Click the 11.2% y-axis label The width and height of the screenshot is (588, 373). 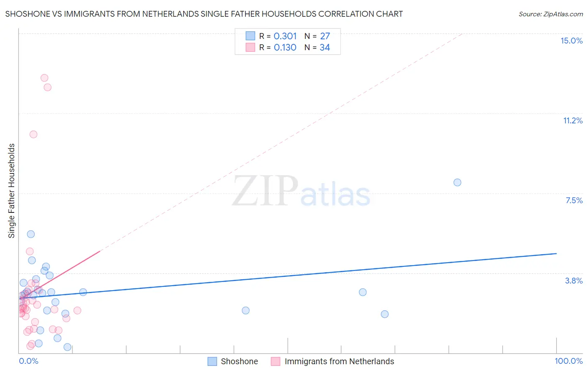(x=573, y=120)
